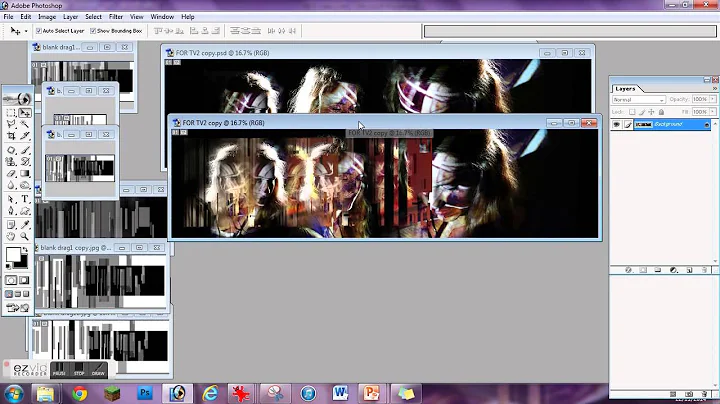This screenshot has width=720, height=404.
Task: Toggle lock image pixels brush
Action: pyautogui.click(x=642, y=112)
